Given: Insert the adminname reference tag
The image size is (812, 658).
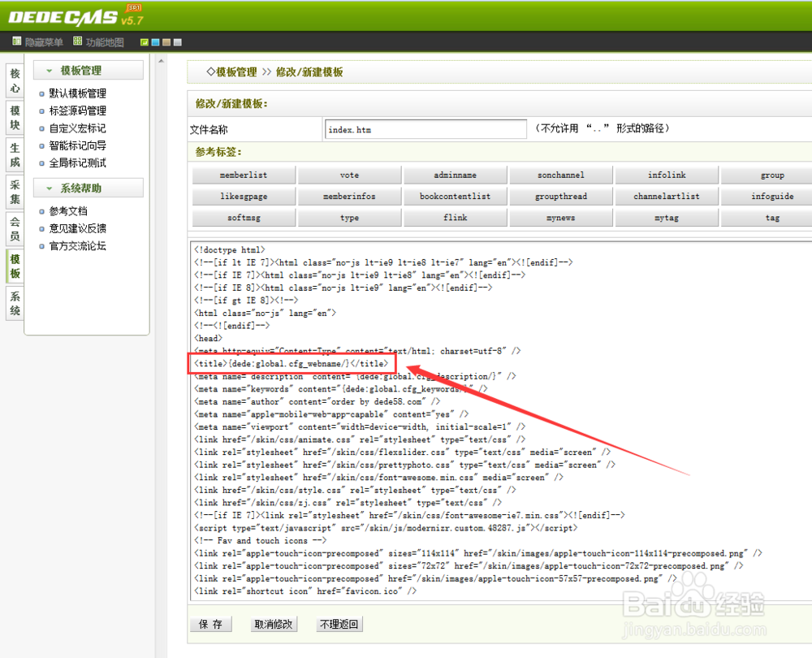Looking at the screenshot, I should coord(456,175).
